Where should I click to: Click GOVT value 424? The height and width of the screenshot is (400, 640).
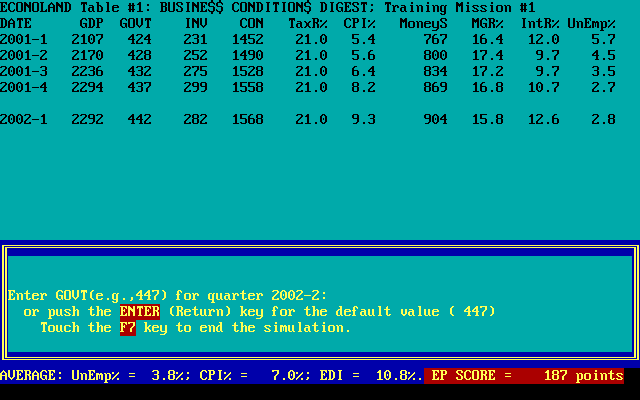click(x=140, y=40)
